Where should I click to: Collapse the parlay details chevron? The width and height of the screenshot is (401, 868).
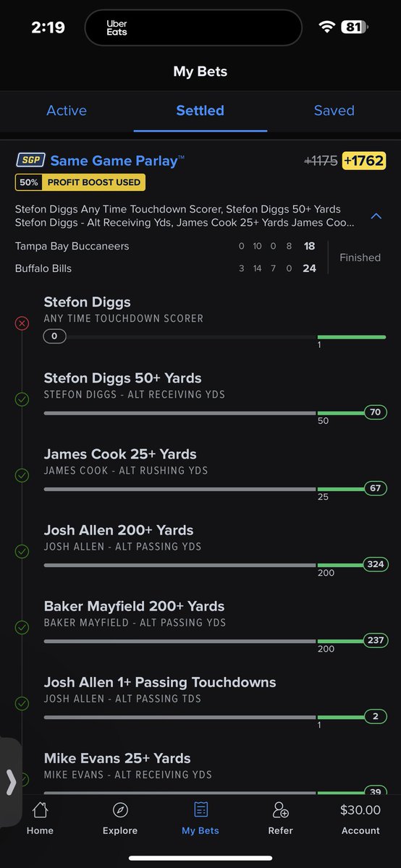point(376,216)
